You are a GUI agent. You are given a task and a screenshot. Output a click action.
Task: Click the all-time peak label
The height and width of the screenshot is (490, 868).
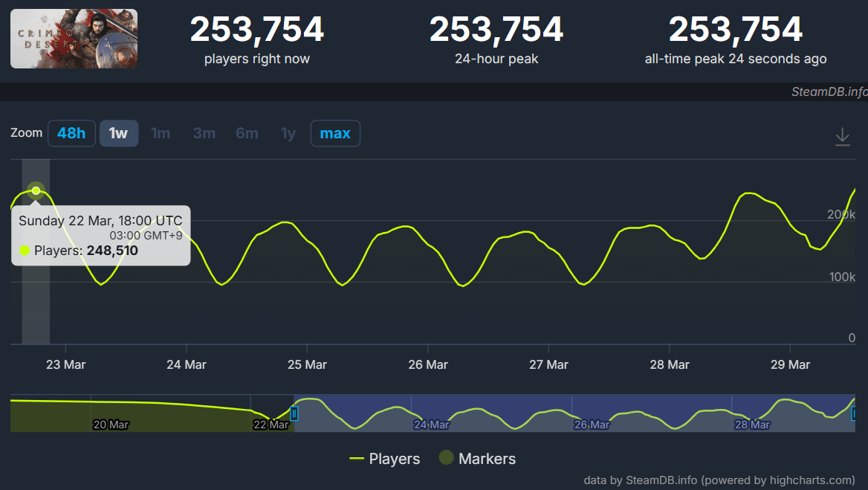[736, 59]
